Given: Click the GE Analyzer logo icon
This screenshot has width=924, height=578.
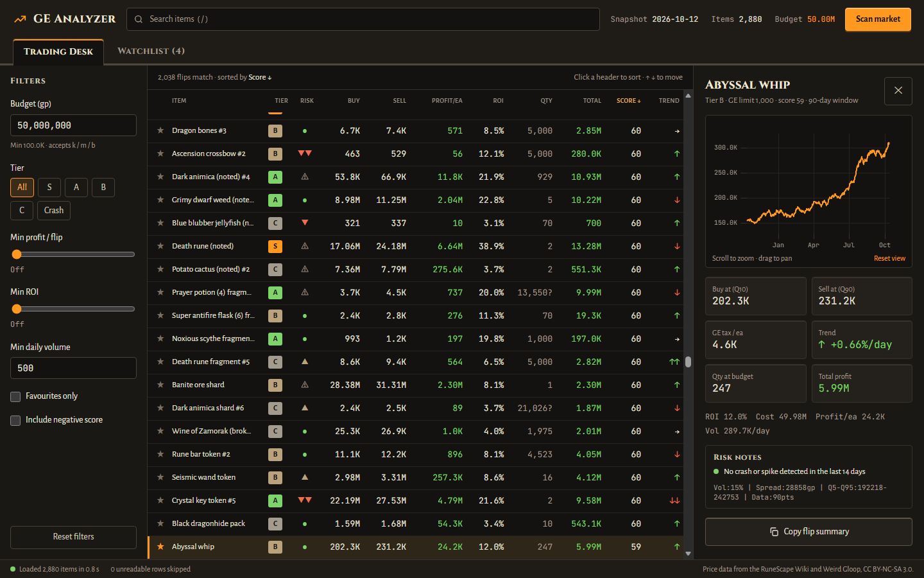Looking at the screenshot, I should pyautogui.click(x=20, y=19).
